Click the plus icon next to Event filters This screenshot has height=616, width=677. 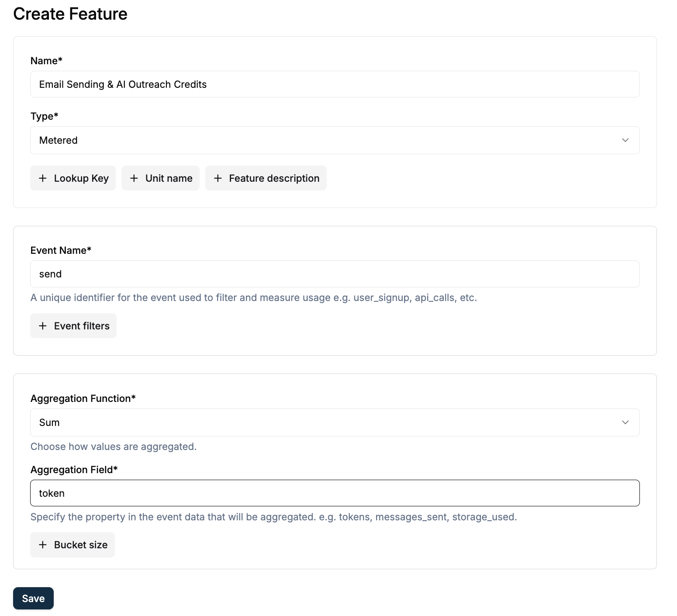click(43, 325)
